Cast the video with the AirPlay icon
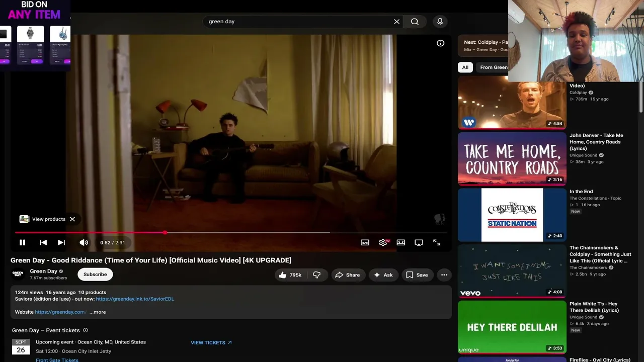 click(419, 242)
